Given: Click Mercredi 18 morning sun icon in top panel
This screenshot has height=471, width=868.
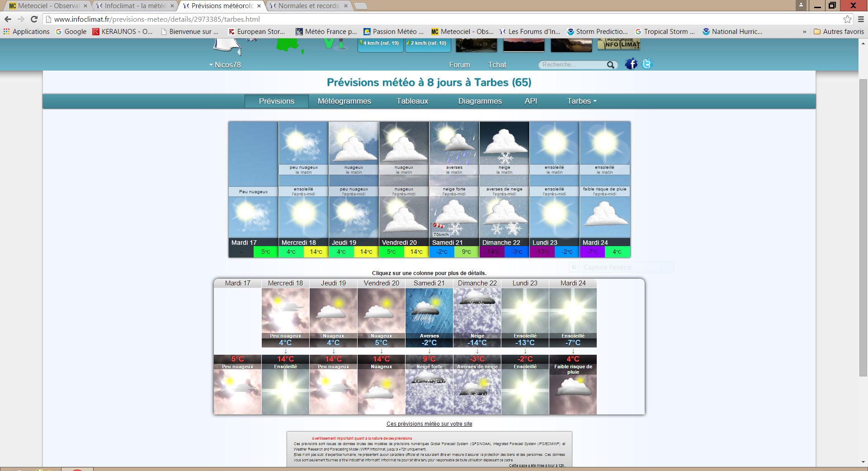Looking at the screenshot, I should 303,143.
